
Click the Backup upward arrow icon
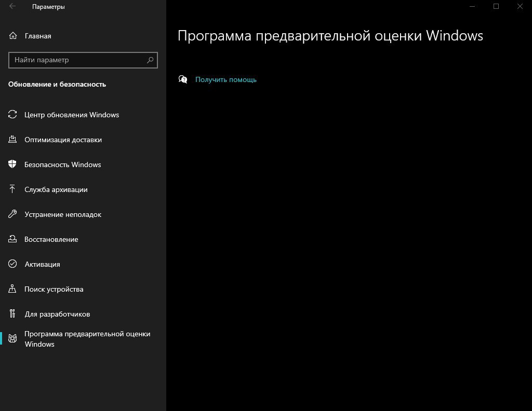(12, 189)
